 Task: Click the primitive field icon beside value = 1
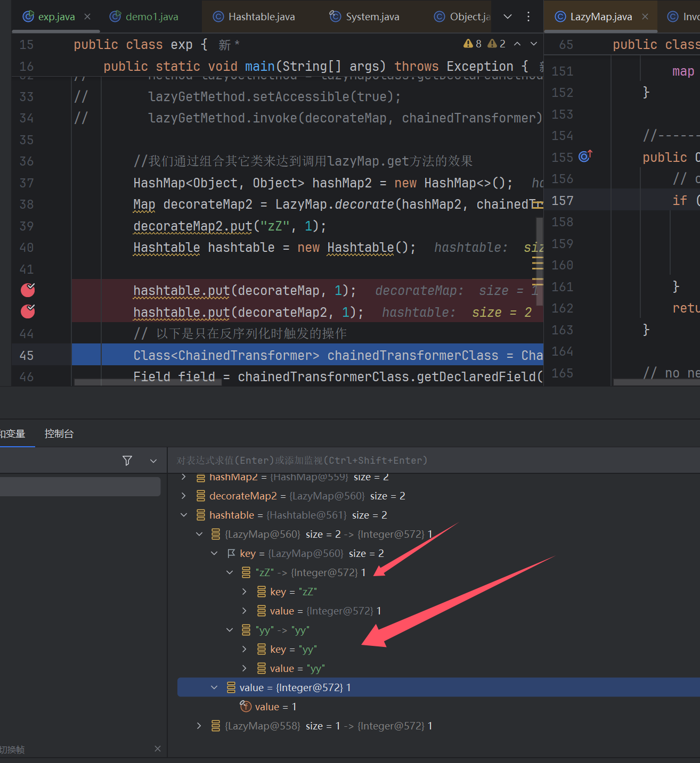click(x=246, y=707)
